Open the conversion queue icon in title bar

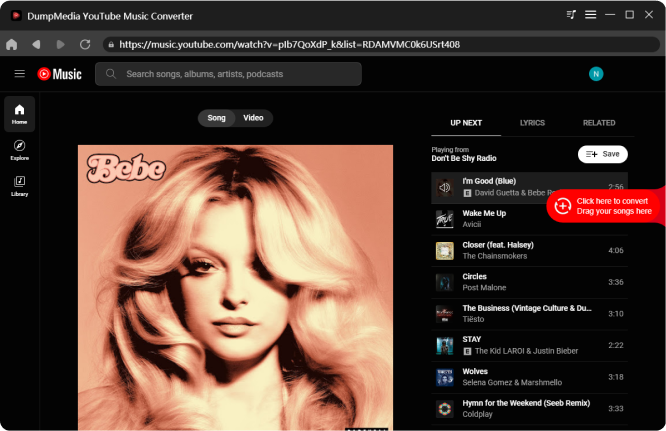coord(571,15)
